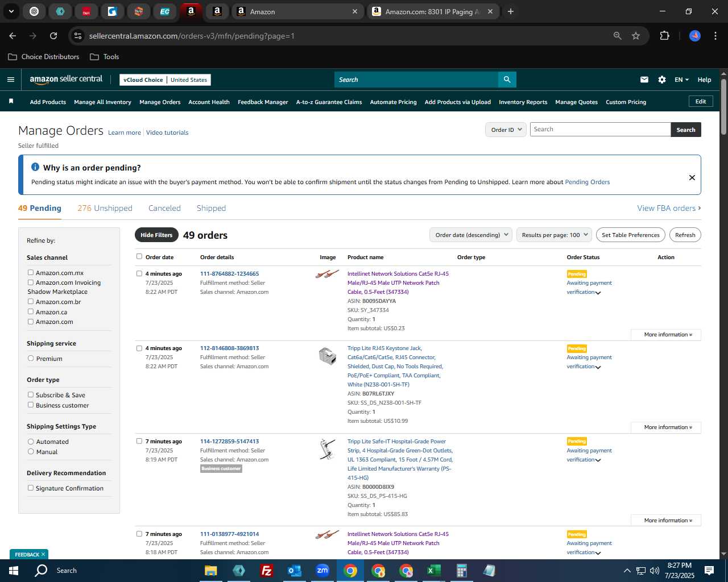
Task: Select Manual shipping settings type
Action: 31,452
